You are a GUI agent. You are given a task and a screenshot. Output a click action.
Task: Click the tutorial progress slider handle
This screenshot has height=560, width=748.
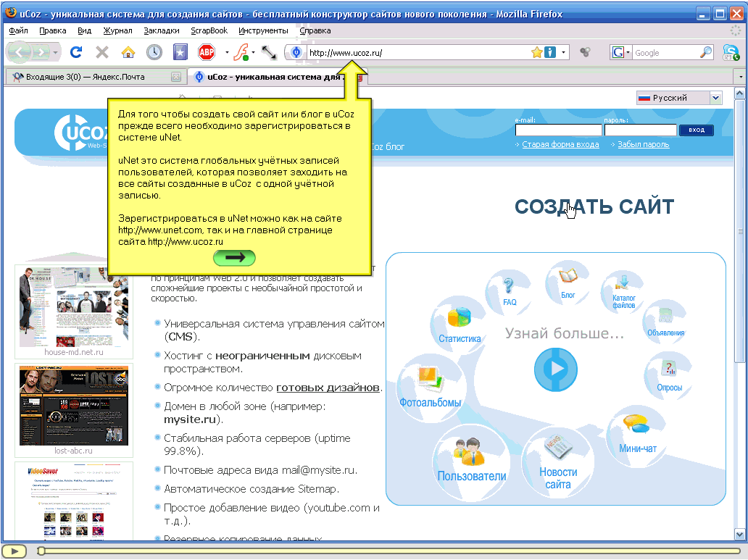click(x=41, y=551)
